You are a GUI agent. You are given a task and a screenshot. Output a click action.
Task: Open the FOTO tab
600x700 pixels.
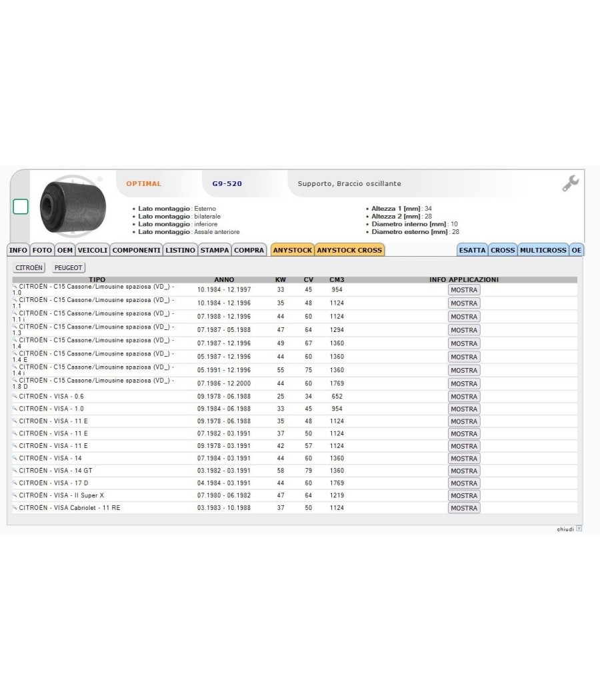pyautogui.click(x=42, y=250)
